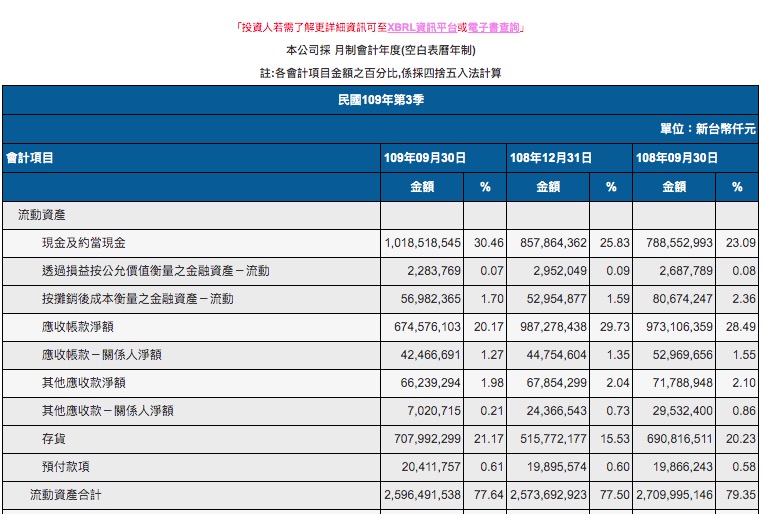Viewport: 764px width, 514px height.
Task: Click the value 2,283,769
Action: pyautogui.click(x=434, y=271)
